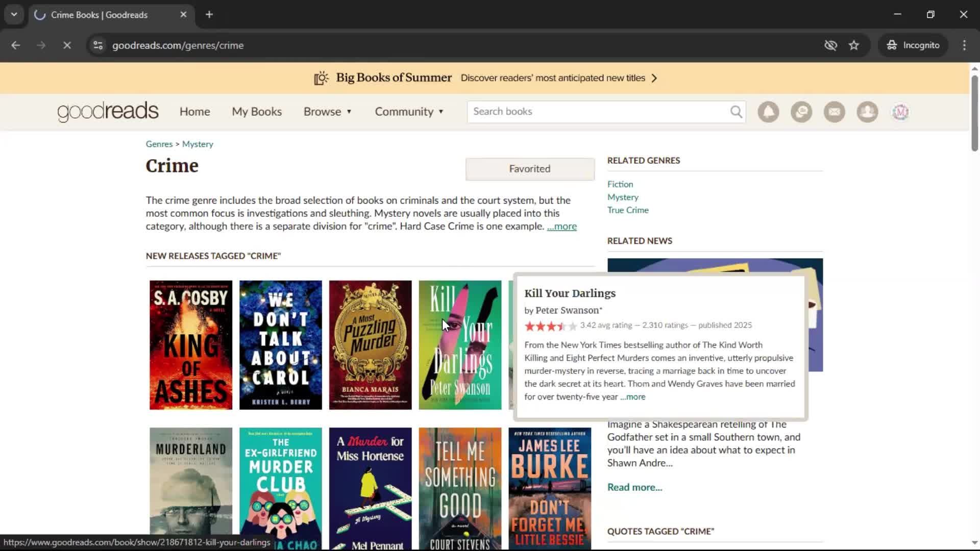Toggle the Favorited genre button
This screenshot has width=980, height=551.
point(530,169)
